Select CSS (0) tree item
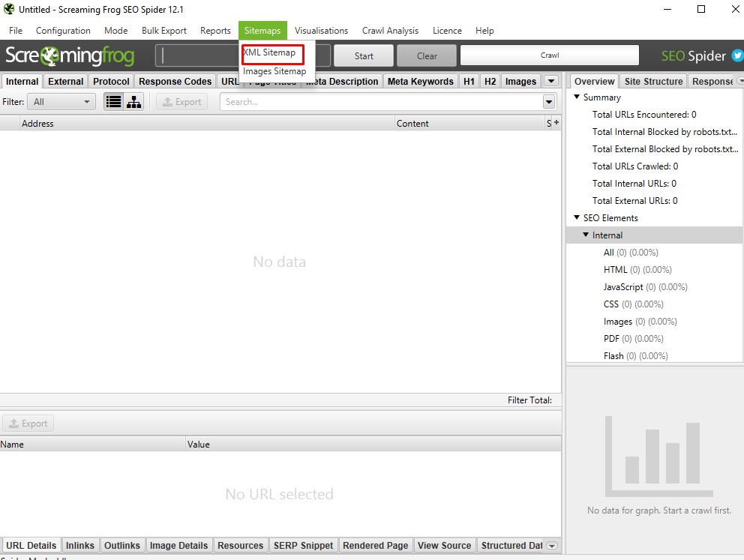The image size is (744, 560). pyautogui.click(x=634, y=304)
